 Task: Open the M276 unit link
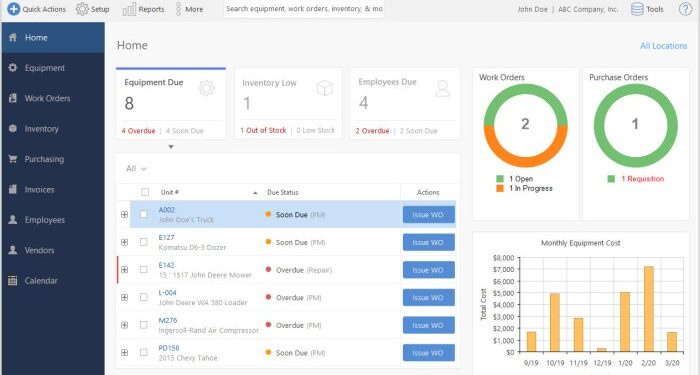tap(168, 321)
